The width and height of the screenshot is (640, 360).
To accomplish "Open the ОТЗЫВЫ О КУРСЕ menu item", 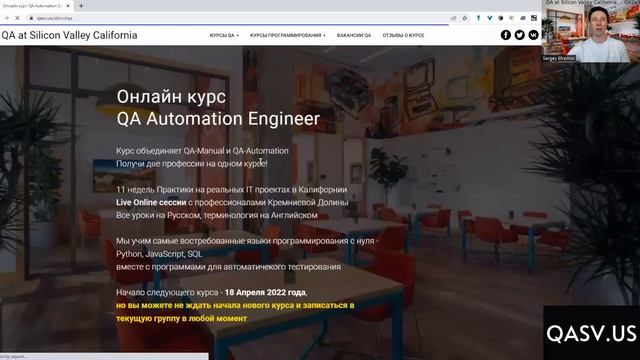I will point(403,36).
